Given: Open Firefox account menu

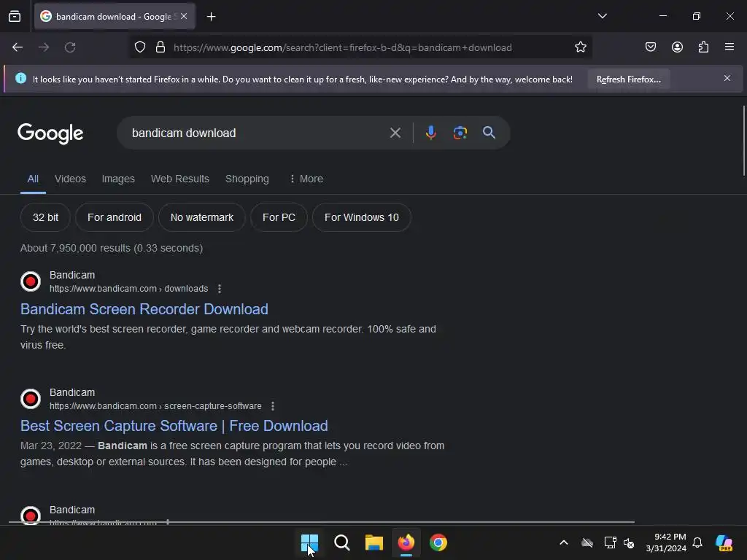Looking at the screenshot, I should point(677,47).
